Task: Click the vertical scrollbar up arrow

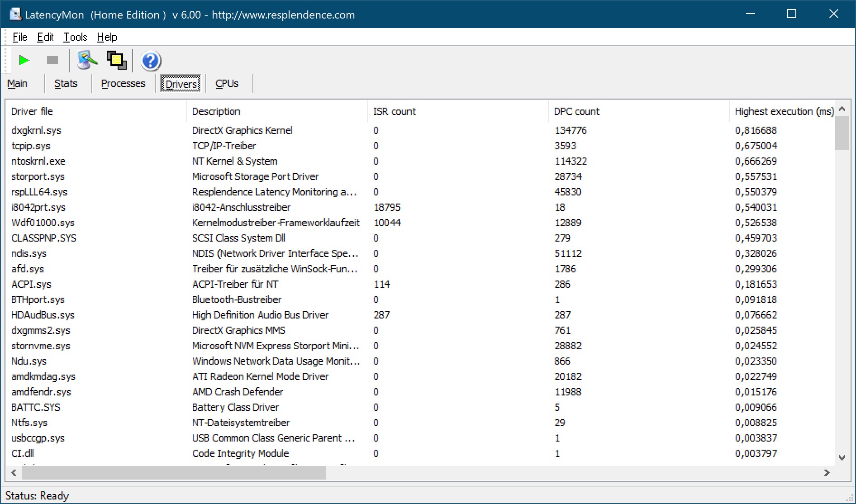Action: click(842, 109)
